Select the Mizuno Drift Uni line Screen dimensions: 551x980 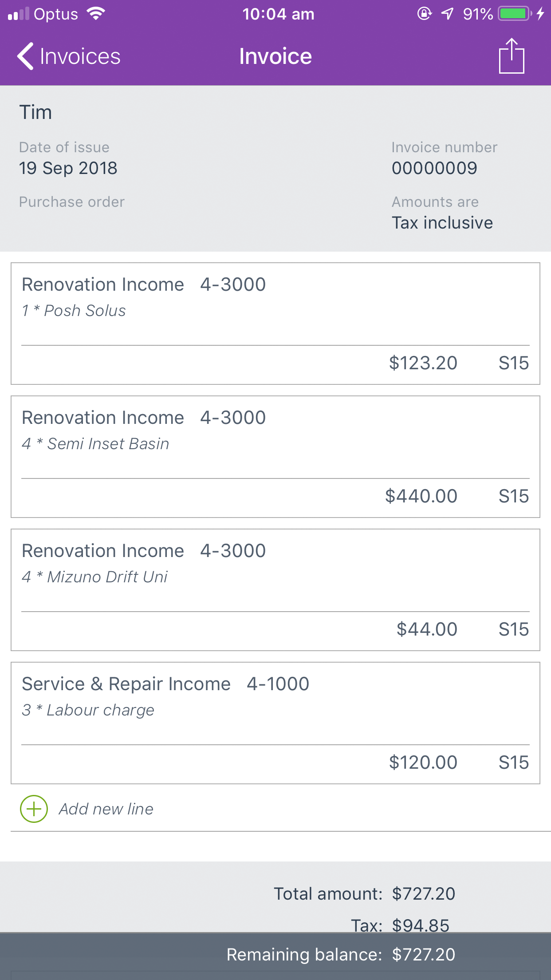point(275,577)
